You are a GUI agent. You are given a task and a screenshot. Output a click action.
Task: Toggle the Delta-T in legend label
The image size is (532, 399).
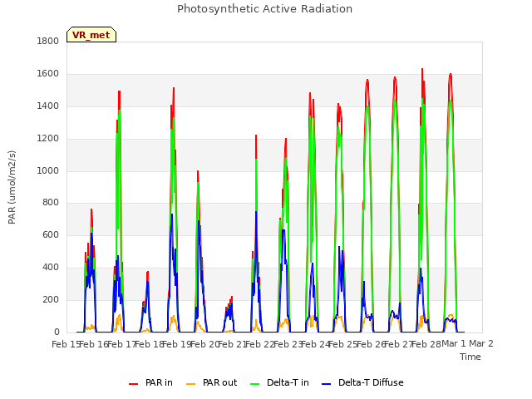tap(288, 382)
